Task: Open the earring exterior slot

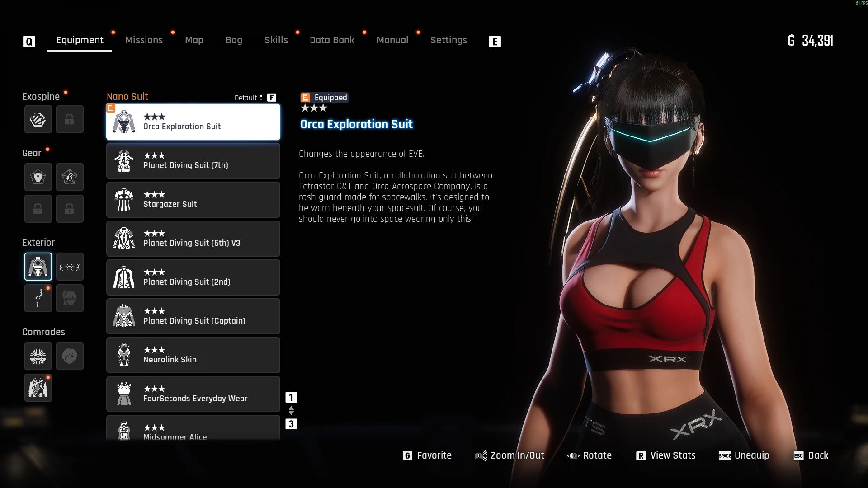Action: (x=38, y=298)
